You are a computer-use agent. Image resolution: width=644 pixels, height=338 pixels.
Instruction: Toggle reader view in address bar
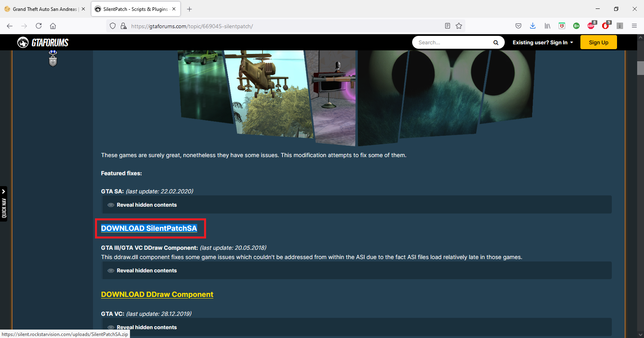tap(448, 26)
